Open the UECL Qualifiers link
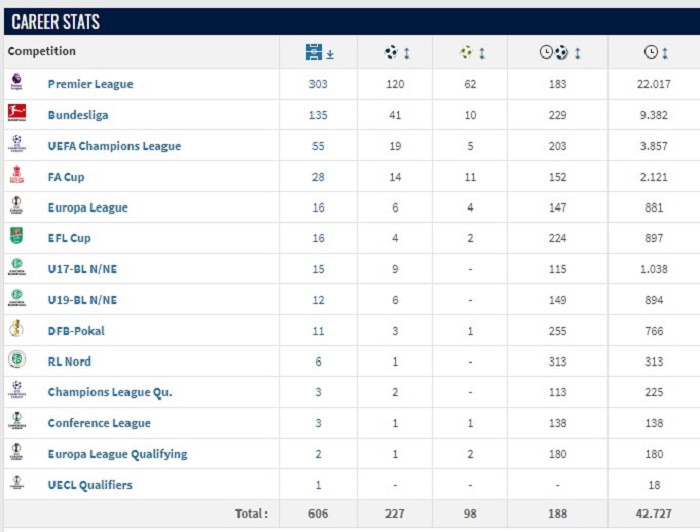This screenshot has height=532, width=700. tap(90, 485)
